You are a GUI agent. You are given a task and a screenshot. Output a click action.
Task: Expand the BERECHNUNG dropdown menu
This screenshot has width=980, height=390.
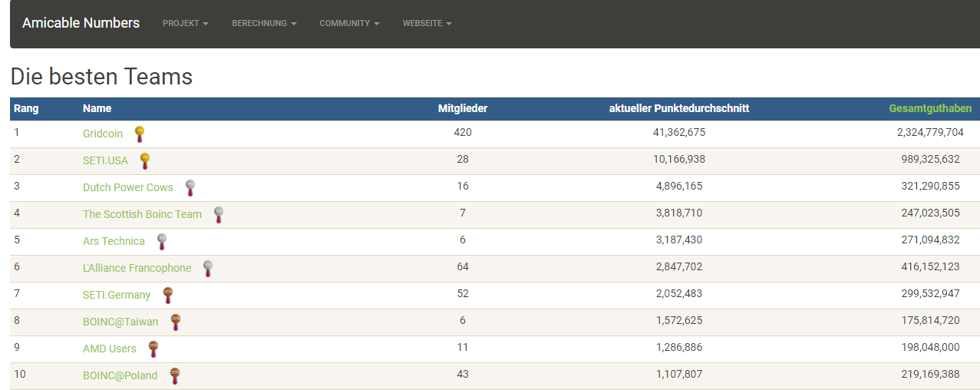pos(264,24)
